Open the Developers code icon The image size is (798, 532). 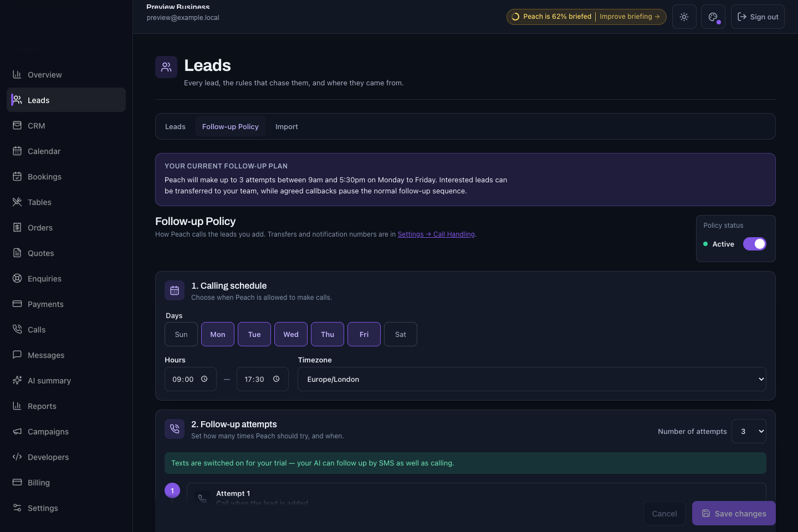tap(17, 457)
